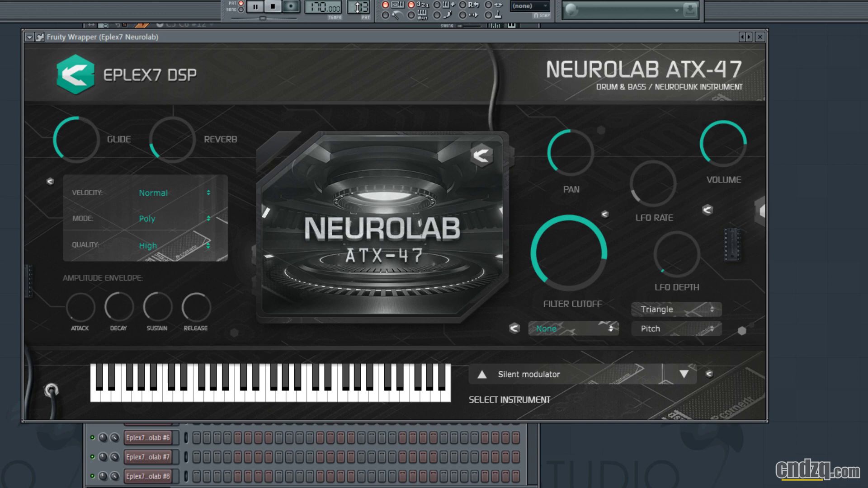Open the Silent modulator instrument selector
868x488 pixels.
tap(581, 375)
